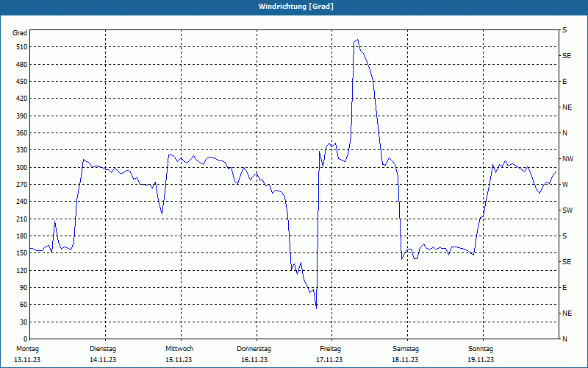The image size is (588, 368).
Task: Click the Dienstag day label
Action: coord(103,349)
